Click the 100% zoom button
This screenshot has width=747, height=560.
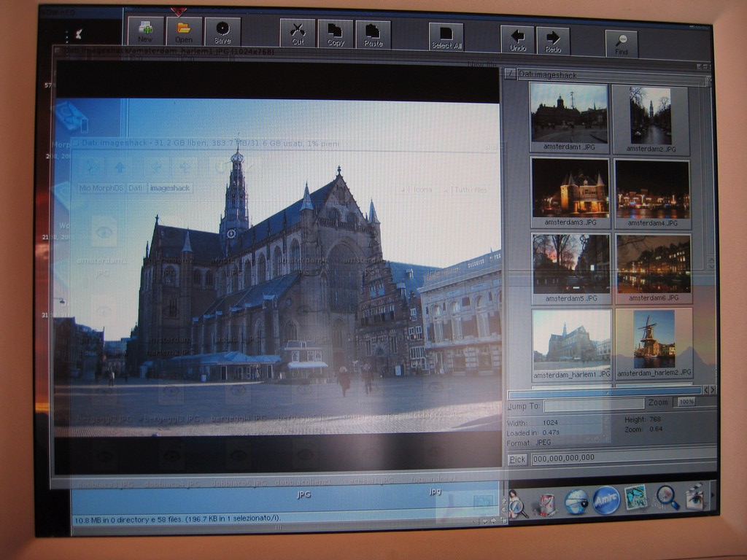point(686,402)
